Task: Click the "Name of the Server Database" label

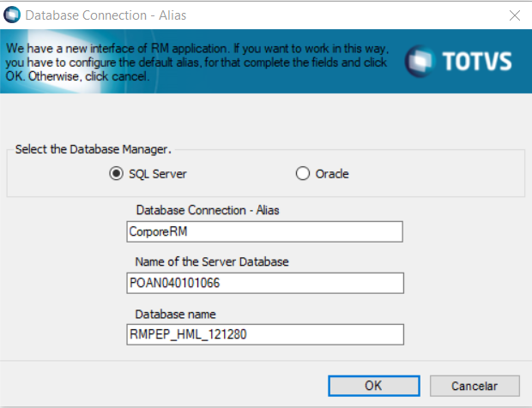Action: (x=213, y=261)
